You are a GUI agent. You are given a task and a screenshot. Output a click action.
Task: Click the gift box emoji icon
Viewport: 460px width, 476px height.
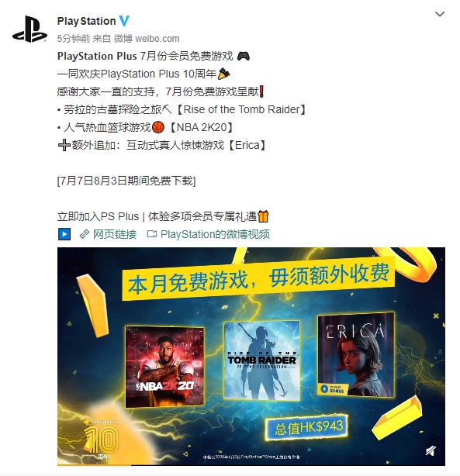[264, 216]
